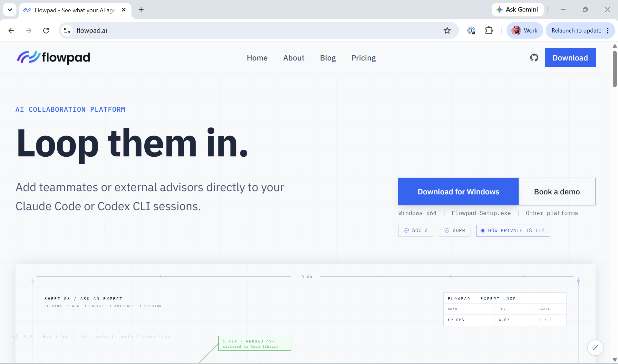Close the Flowpad tab
This screenshot has width=618, height=364.
(x=124, y=10)
